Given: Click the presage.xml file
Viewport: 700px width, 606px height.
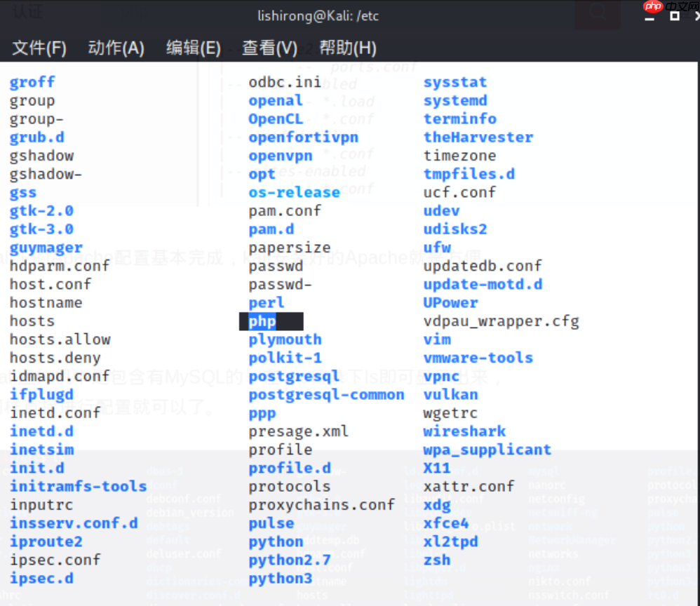Looking at the screenshot, I should point(299,431).
